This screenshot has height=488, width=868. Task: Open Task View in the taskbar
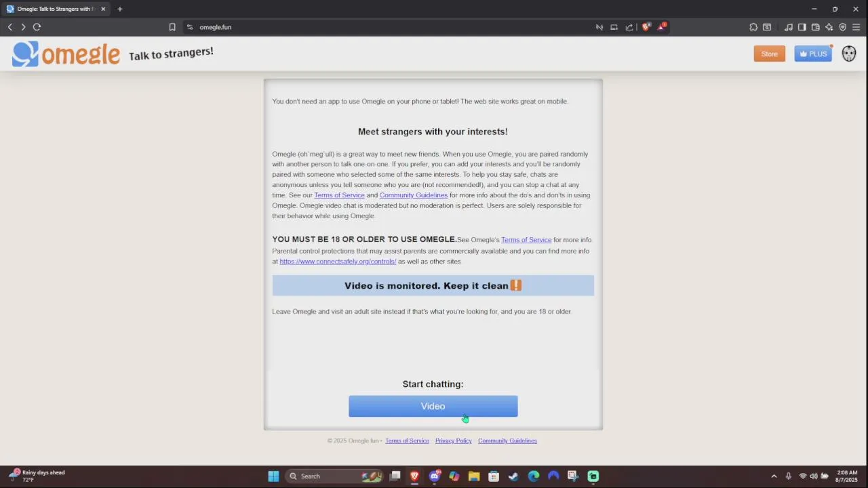[395, 476]
